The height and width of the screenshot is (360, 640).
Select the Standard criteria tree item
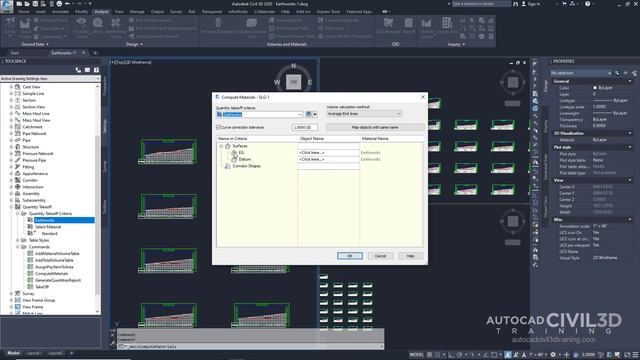pyautogui.click(x=49, y=233)
